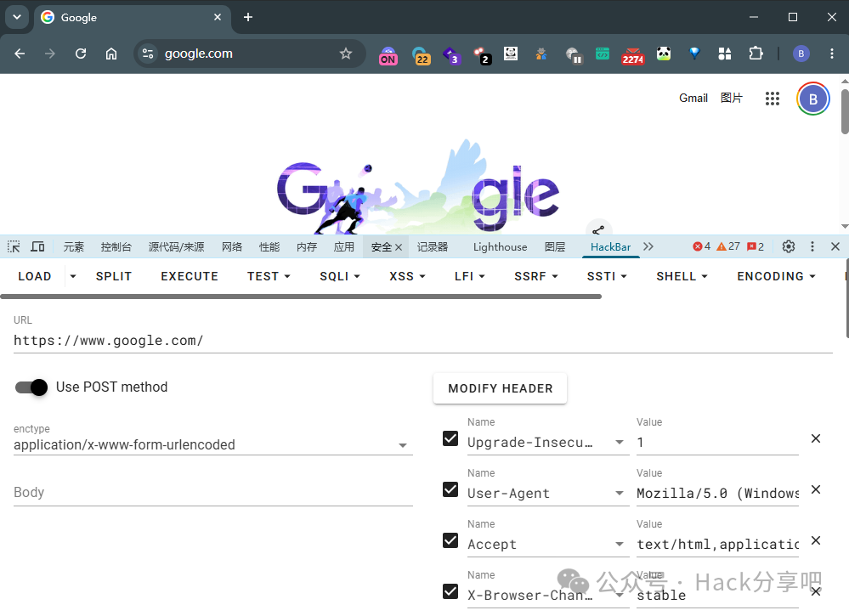Open profile B avatar in toolbar

801,54
